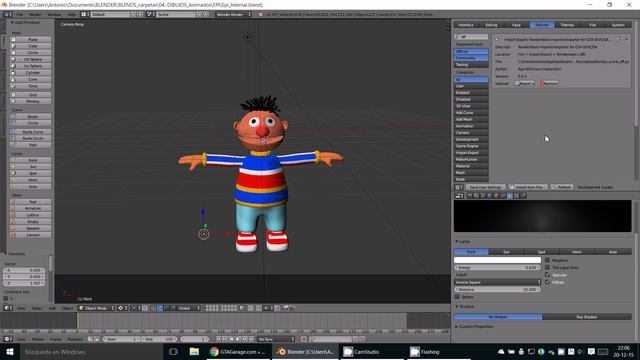
Task: Add a Cone mesh primitive
Action: [31, 79]
